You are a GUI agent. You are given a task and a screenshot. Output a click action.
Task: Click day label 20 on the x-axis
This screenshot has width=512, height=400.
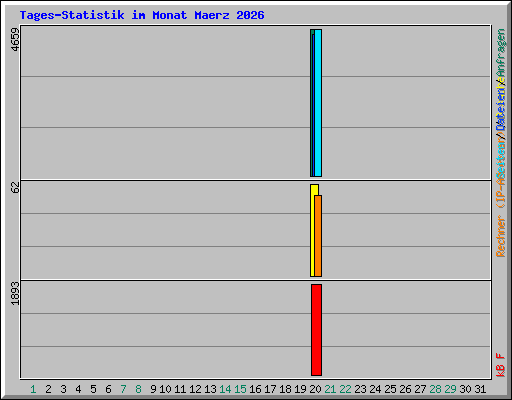[x=315, y=389]
